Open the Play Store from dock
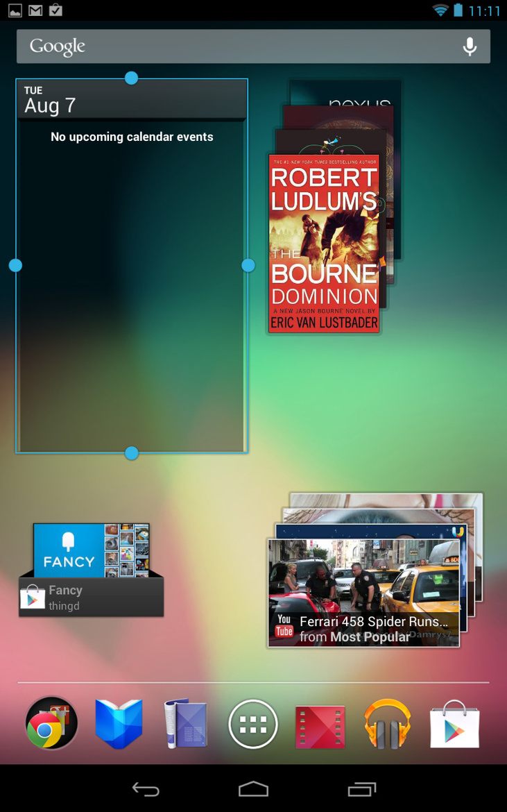Screen dimensions: 507x812 [455, 724]
